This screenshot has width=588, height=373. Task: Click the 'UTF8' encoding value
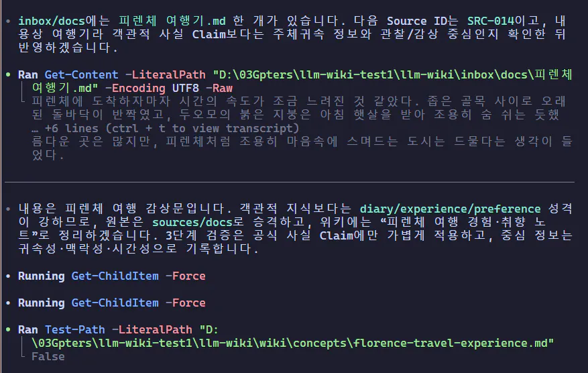click(x=185, y=88)
